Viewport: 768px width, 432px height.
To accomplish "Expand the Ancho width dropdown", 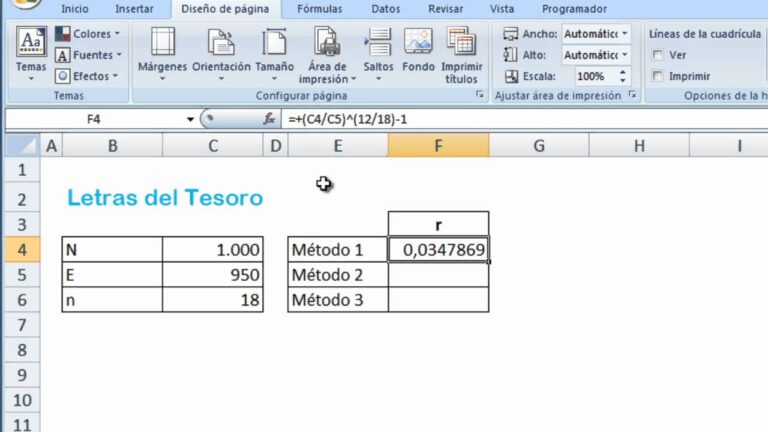I will coord(625,34).
